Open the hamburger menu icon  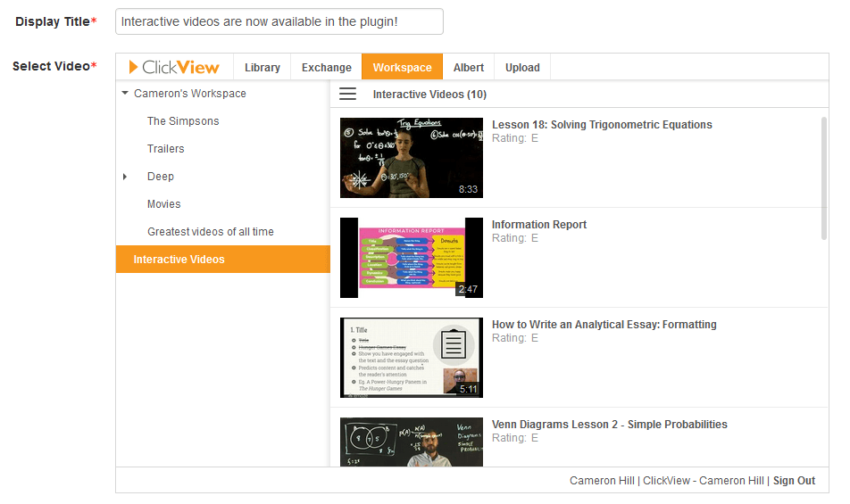point(347,94)
